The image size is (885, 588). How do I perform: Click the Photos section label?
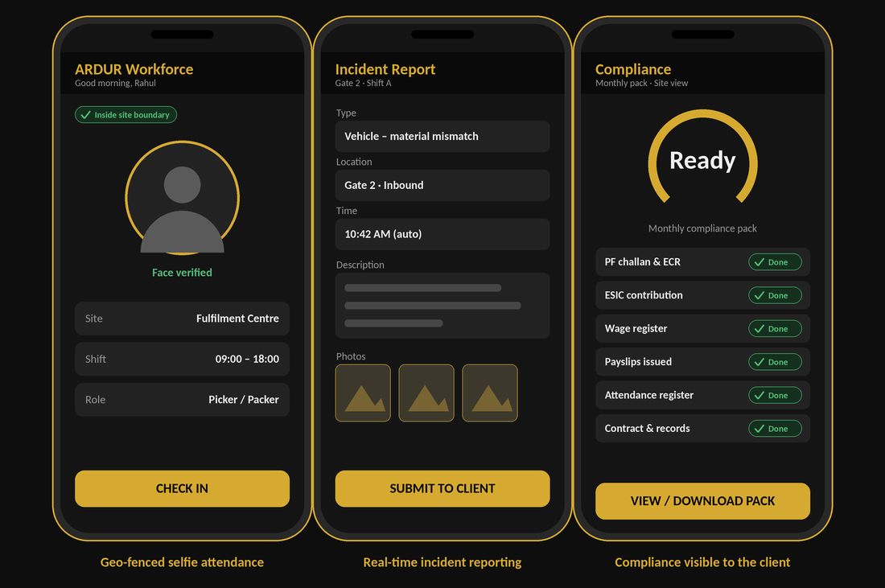pyautogui.click(x=351, y=356)
